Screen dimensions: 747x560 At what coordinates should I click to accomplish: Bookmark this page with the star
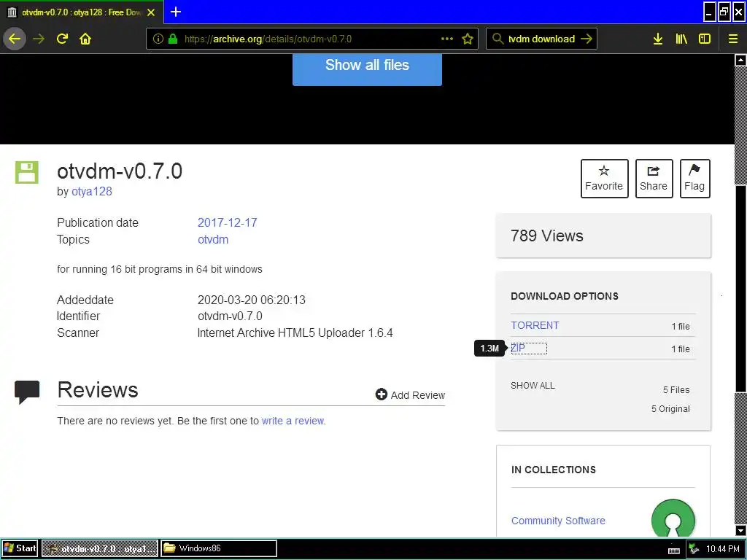(468, 39)
